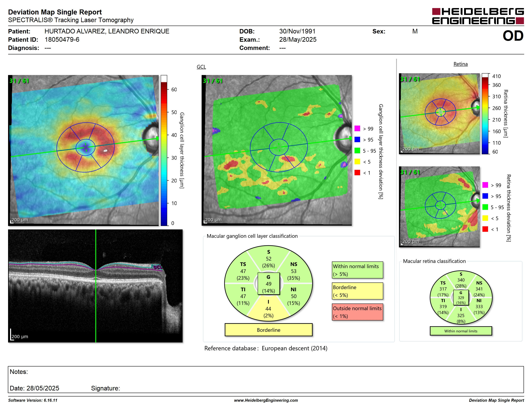Click magenta >99 swatch in GCL deviation legend
This screenshot has height=411, width=532.
pos(357,129)
